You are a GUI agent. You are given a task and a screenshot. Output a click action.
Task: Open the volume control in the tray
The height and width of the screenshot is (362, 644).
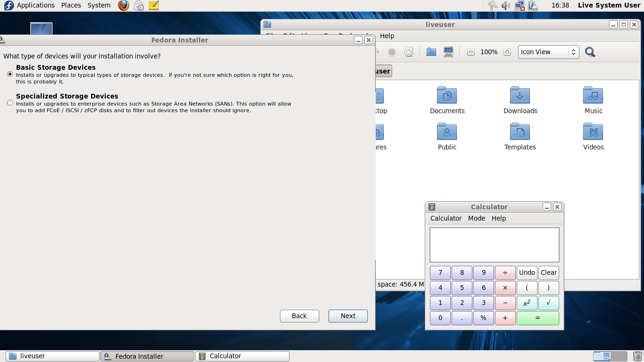point(506,6)
